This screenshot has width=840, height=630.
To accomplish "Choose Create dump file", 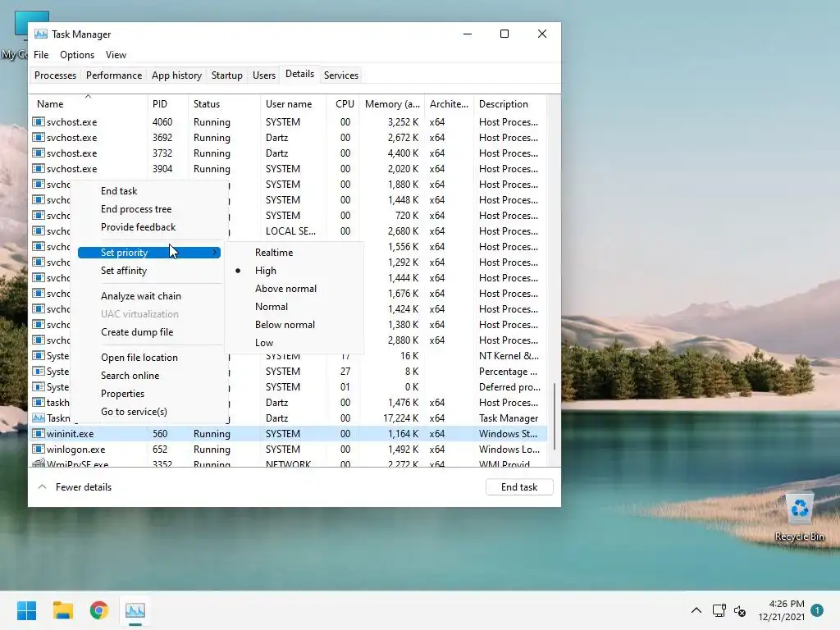I will click(137, 332).
